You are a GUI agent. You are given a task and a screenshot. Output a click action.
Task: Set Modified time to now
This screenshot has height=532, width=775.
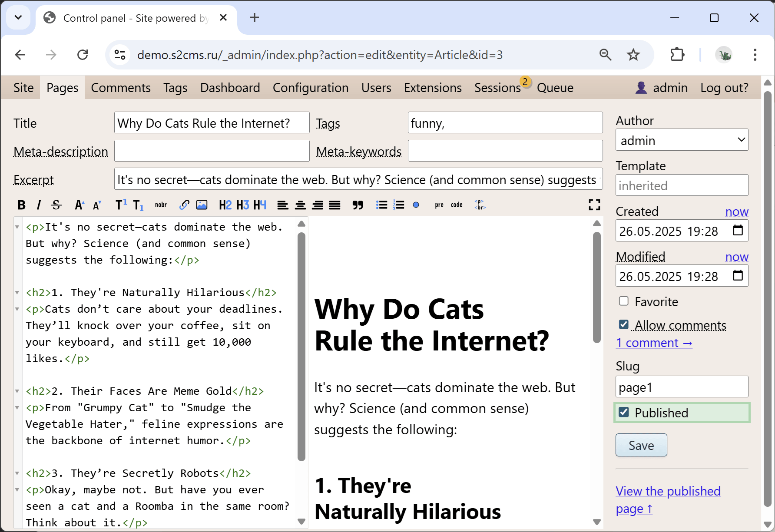click(737, 257)
